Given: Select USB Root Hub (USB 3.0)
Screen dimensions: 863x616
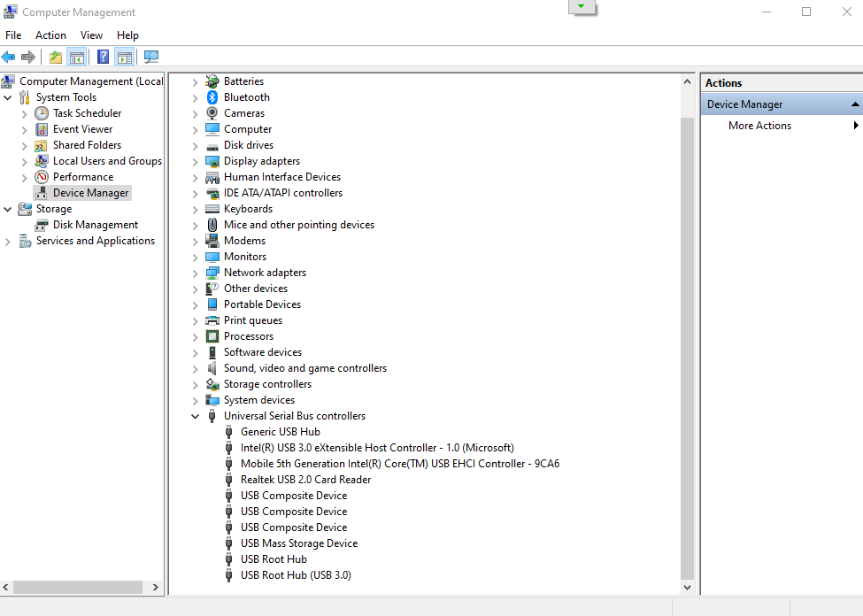Looking at the screenshot, I should point(296,576).
